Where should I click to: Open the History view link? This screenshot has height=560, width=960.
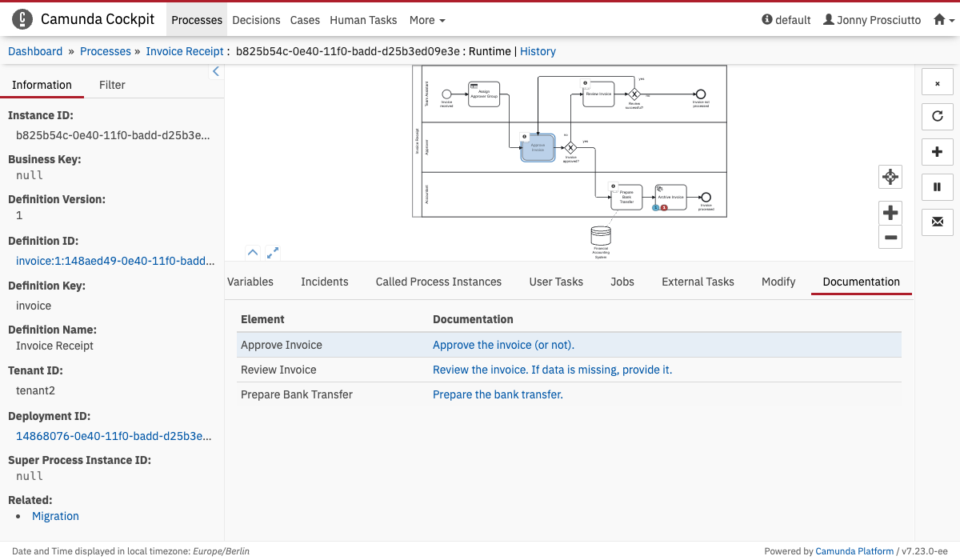538,51
